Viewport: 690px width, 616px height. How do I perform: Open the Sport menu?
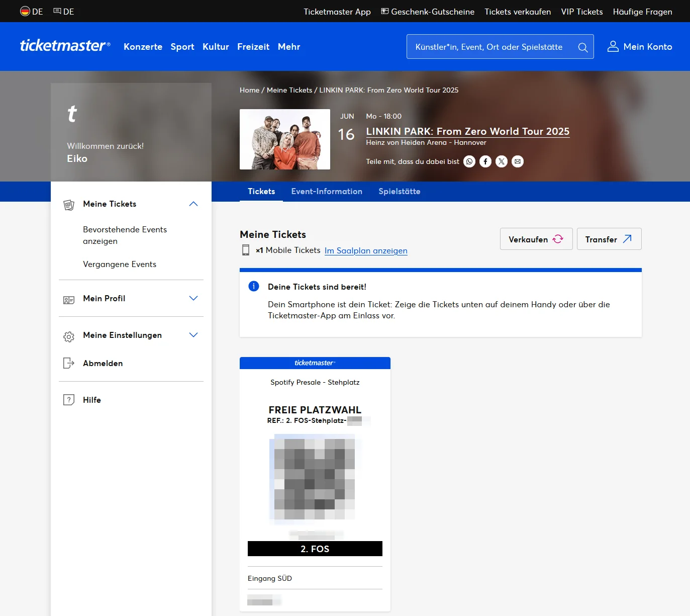pyautogui.click(x=182, y=47)
